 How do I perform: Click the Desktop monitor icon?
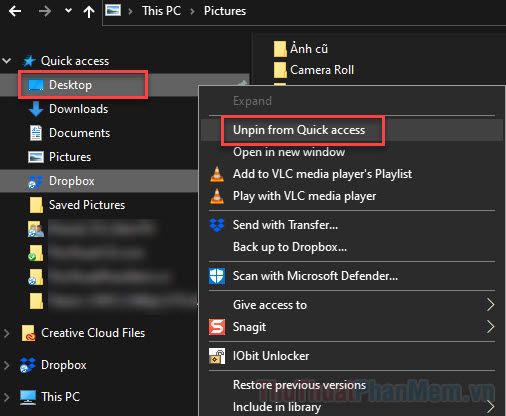tap(36, 85)
